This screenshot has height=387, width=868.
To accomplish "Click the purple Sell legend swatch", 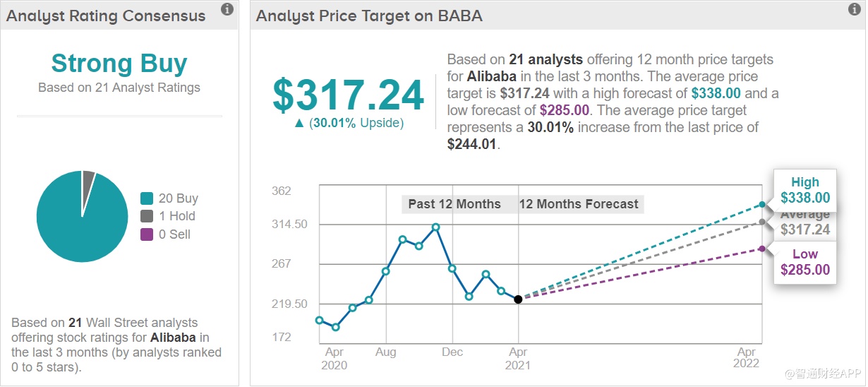I will [x=147, y=234].
